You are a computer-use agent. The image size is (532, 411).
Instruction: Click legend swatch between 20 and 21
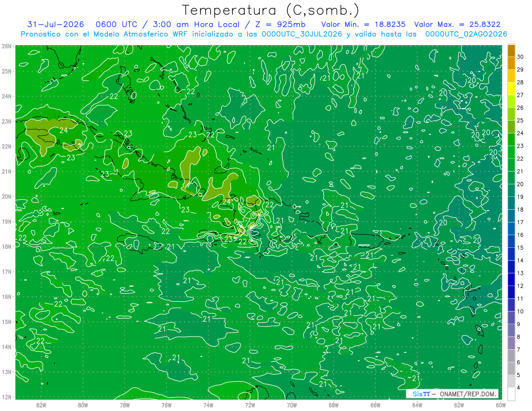point(511,177)
